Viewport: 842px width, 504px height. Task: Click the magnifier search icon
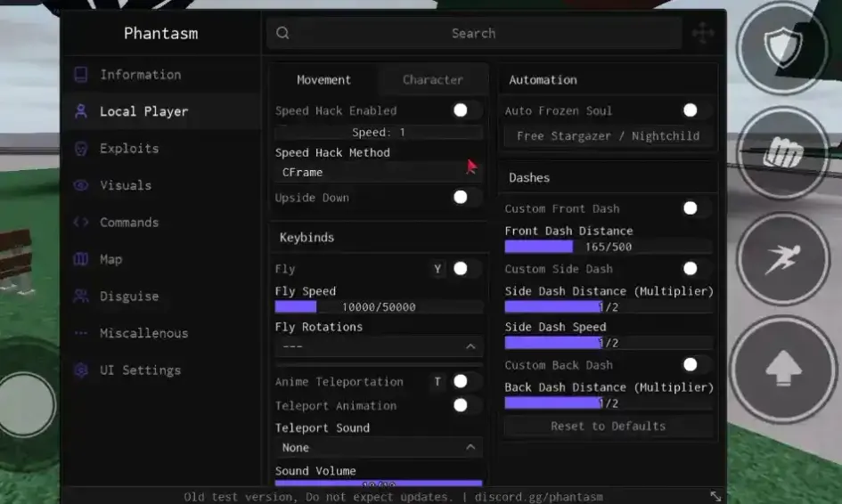(x=283, y=33)
